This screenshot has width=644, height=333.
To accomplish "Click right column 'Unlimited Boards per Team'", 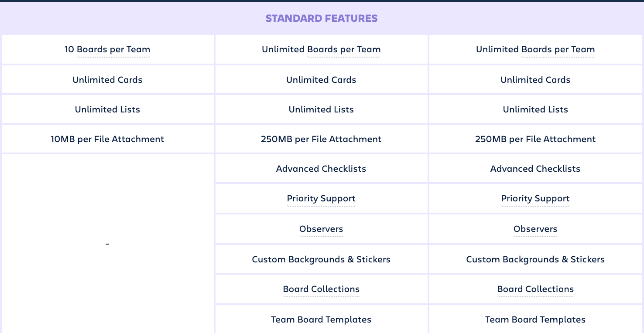I will [535, 50].
